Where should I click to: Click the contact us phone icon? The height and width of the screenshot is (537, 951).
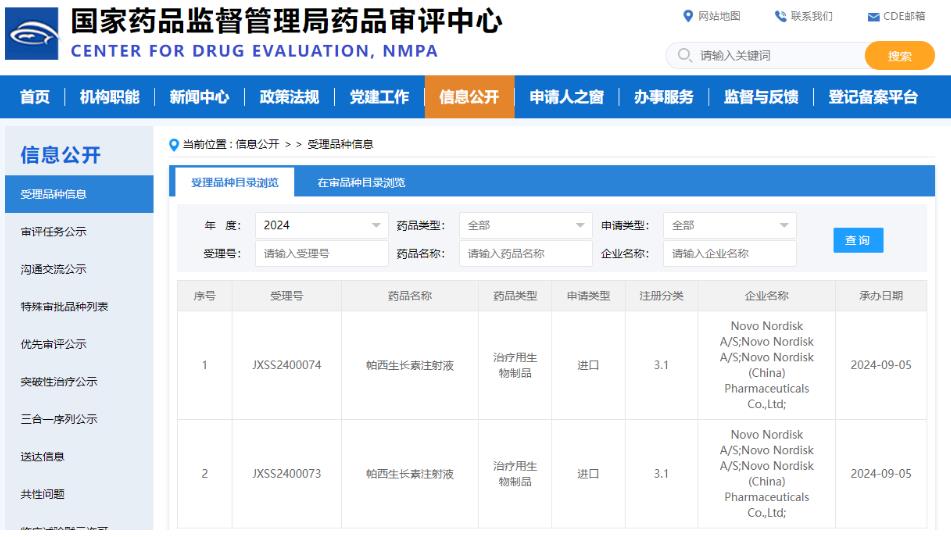[x=780, y=16]
